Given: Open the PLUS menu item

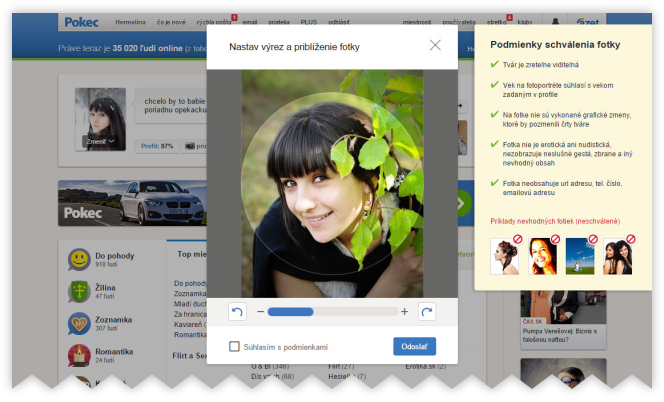Looking at the screenshot, I should [309, 22].
